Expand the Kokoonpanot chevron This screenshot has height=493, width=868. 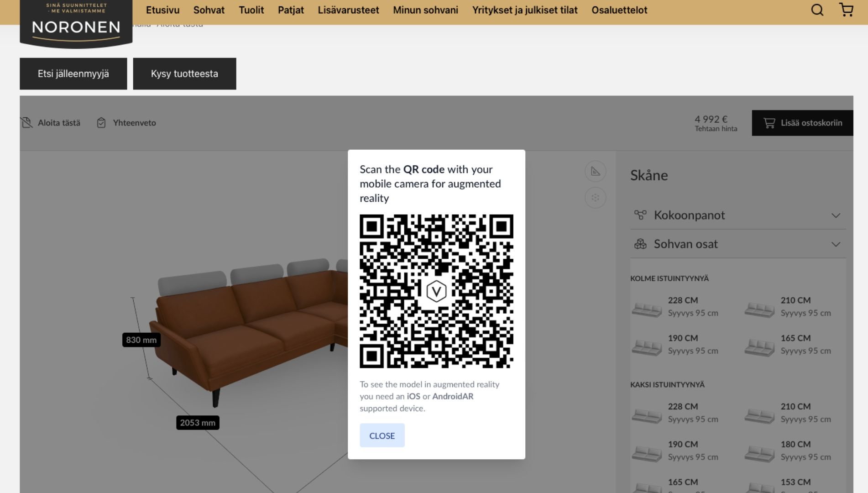tap(836, 215)
